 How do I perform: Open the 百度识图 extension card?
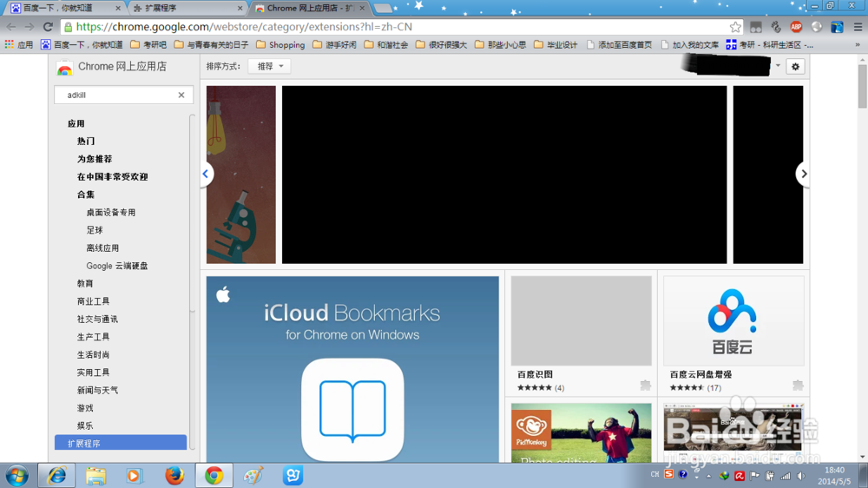tap(582, 334)
